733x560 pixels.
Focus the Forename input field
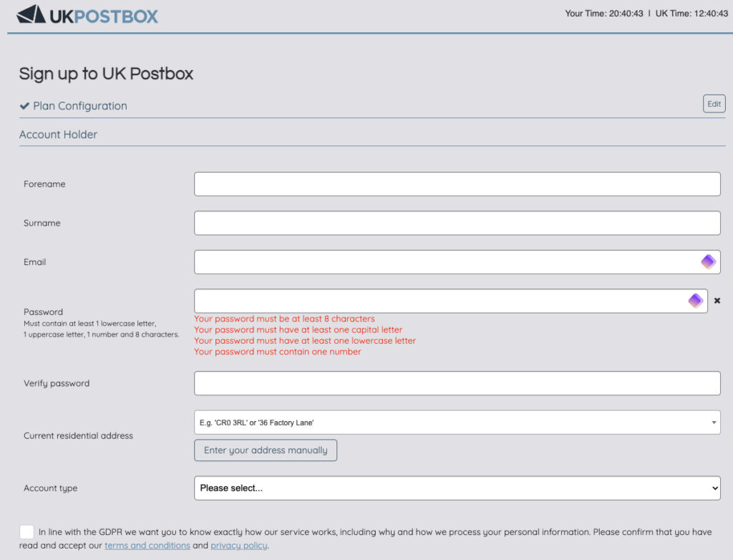457,184
